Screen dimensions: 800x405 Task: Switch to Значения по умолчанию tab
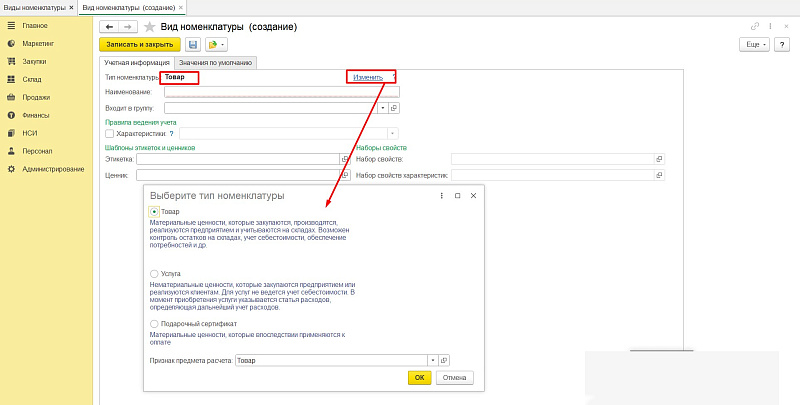click(216, 63)
